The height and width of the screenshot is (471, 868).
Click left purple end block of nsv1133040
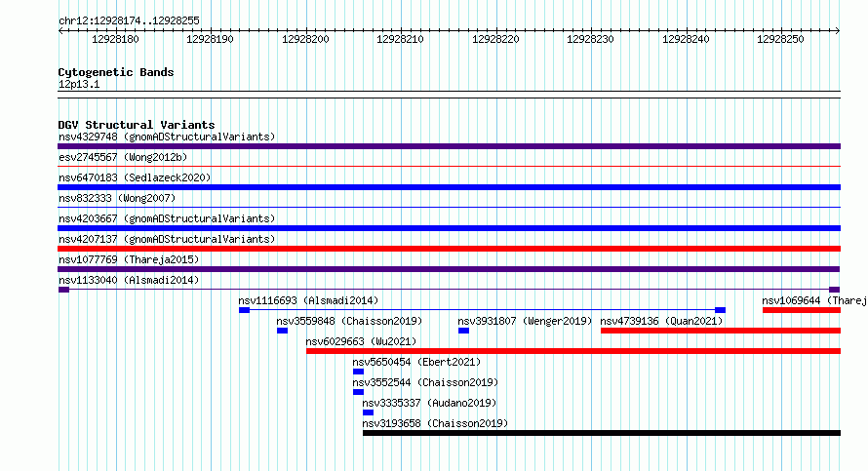(x=63, y=290)
